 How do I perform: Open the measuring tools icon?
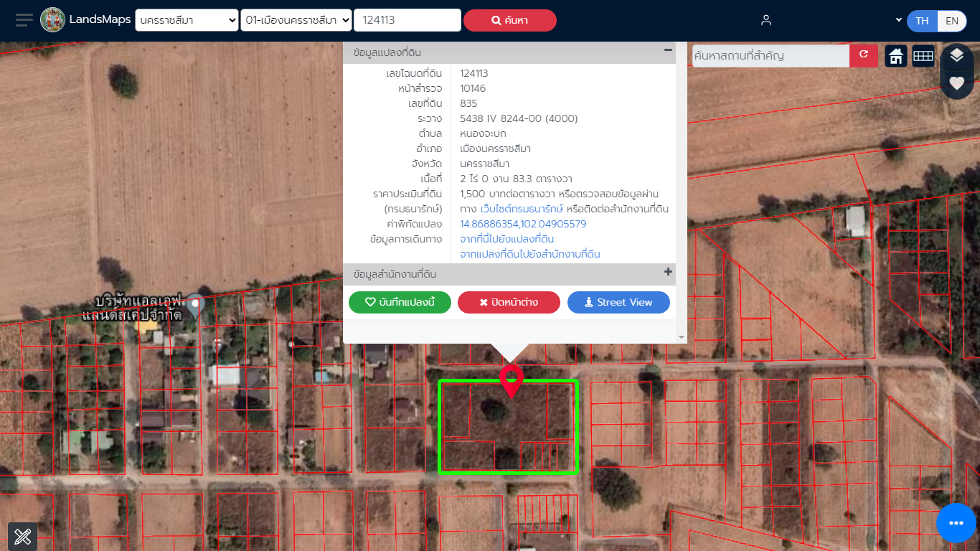(x=22, y=536)
